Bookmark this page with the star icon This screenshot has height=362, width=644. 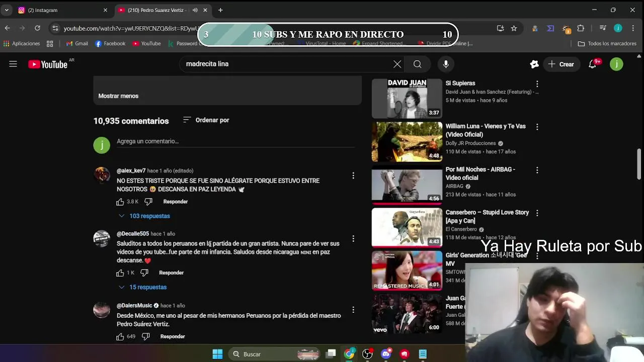click(x=514, y=28)
